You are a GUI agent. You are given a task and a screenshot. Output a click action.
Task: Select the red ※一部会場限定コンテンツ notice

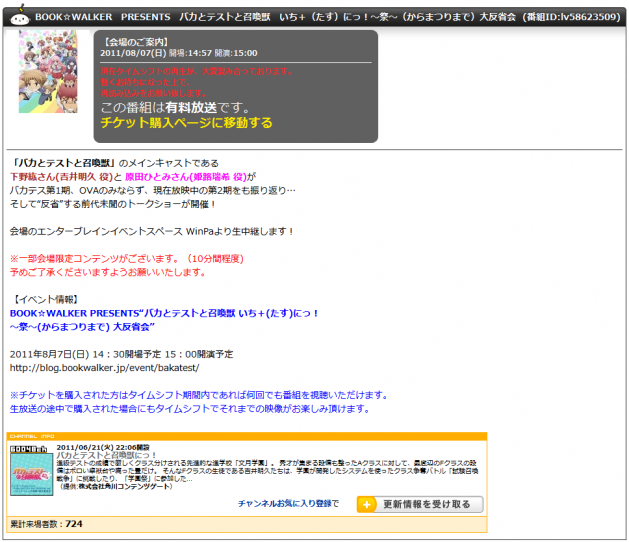pyautogui.click(x=126, y=259)
